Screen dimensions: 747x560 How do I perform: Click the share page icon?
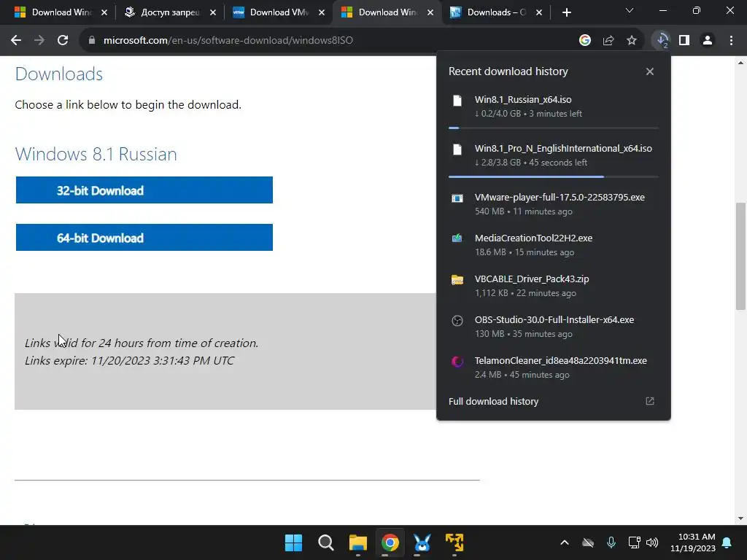608,41
